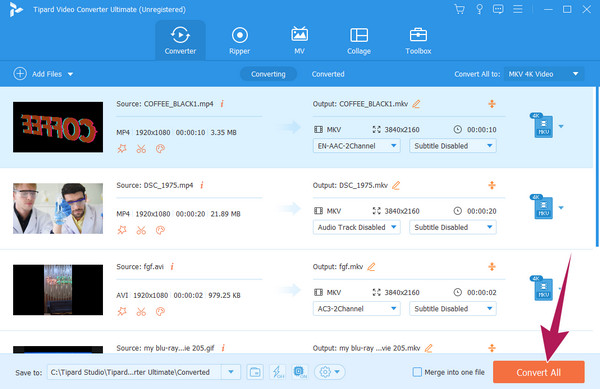Click the register key icon
The image size is (600, 389).
point(479,9)
